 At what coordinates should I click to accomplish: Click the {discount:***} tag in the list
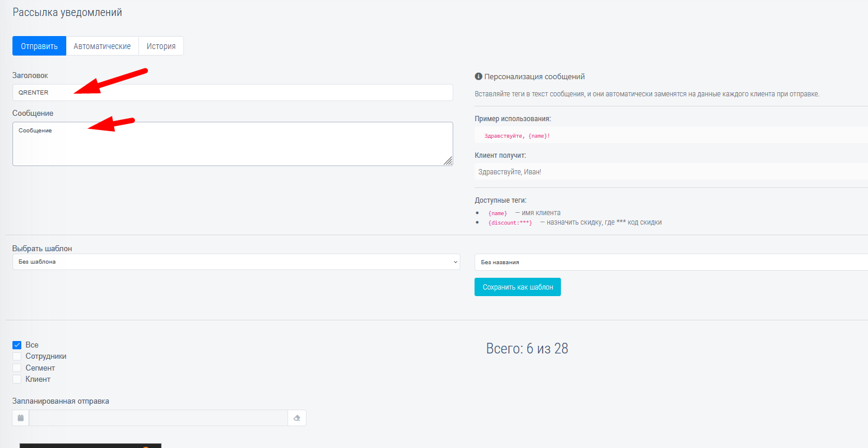[x=509, y=223]
